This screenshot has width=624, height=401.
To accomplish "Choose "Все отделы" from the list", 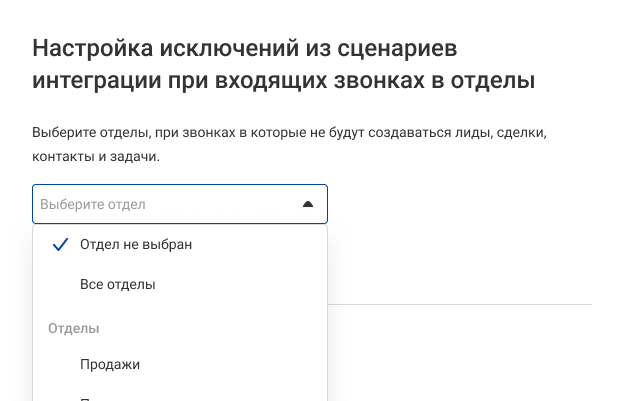I will [x=117, y=285].
